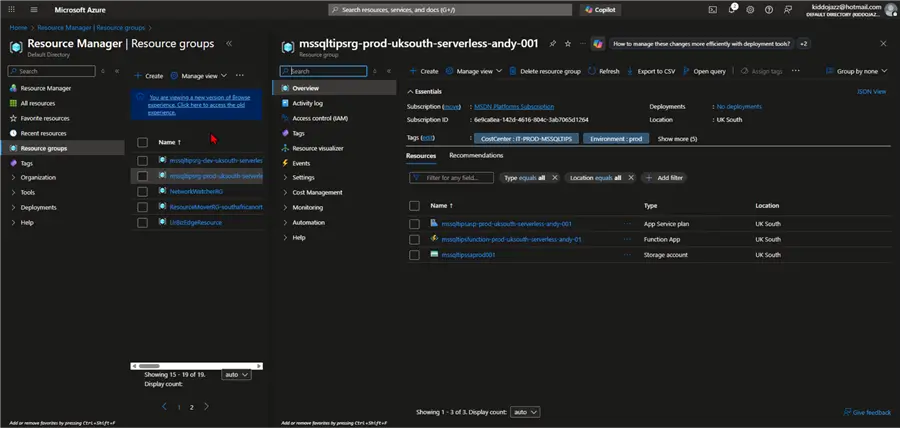Pin the resource group via pin icon

point(553,44)
